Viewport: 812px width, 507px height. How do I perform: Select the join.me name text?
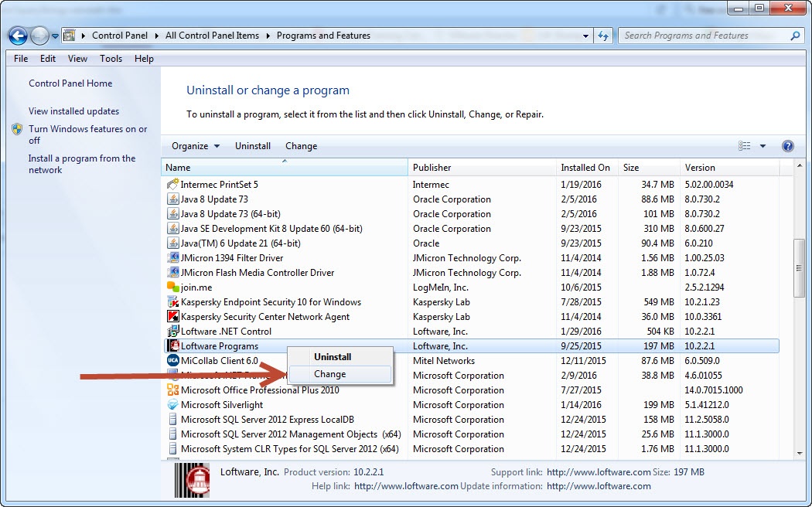pyautogui.click(x=196, y=288)
